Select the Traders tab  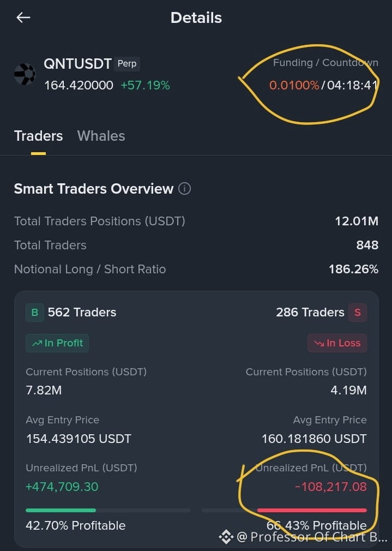38,136
